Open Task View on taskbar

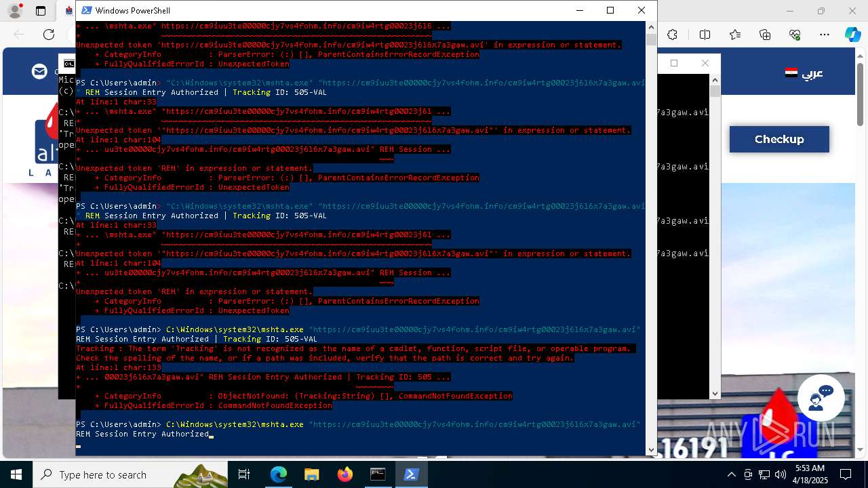tap(244, 474)
